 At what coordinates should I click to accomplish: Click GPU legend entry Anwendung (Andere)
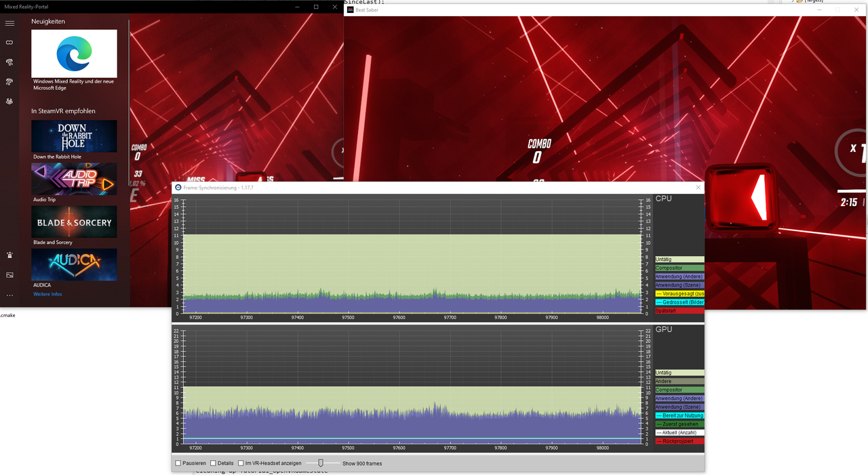679,398
